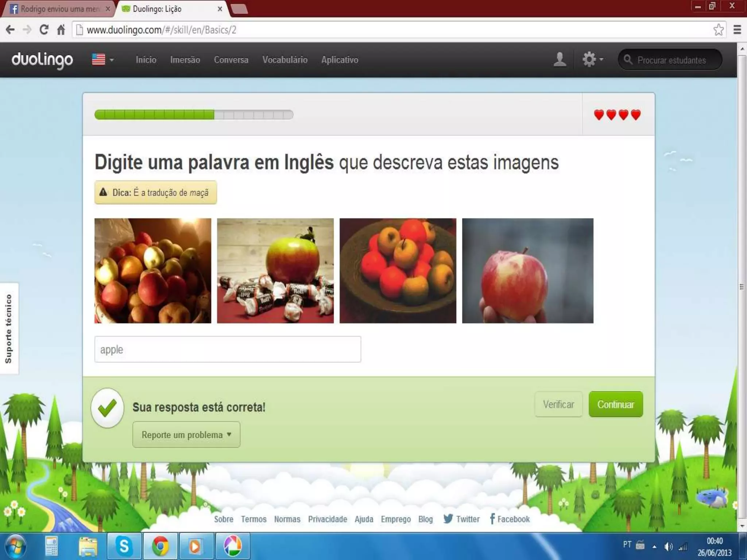Click the Verificar button
747x560 pixels.
click(x=558, y=404)
